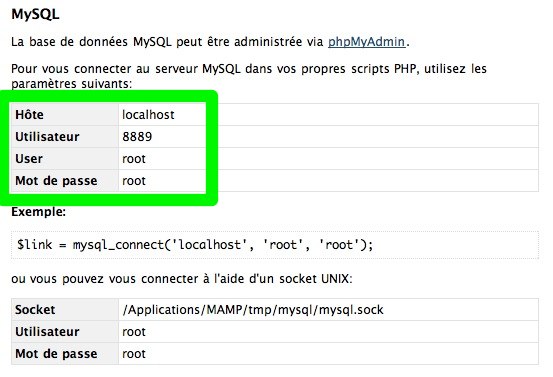Click Mot de passe label in parameters table
The image size is (553, 377).
(x=56, y=181)
